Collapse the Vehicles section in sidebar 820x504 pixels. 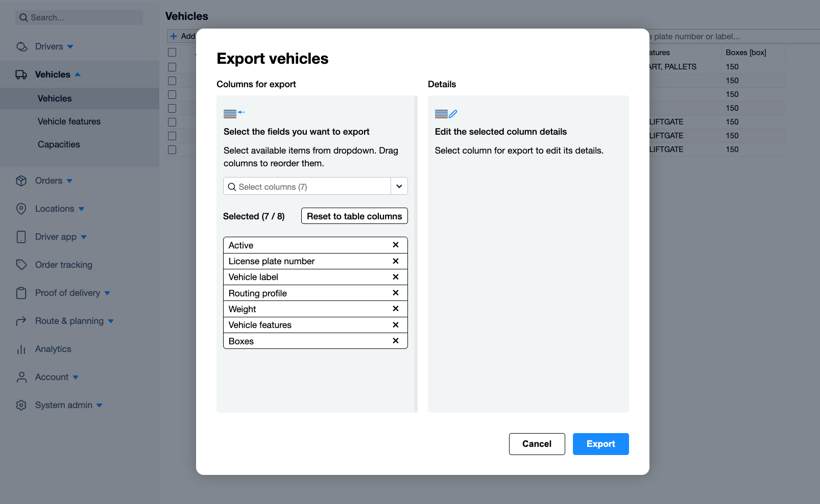(78, 74)
